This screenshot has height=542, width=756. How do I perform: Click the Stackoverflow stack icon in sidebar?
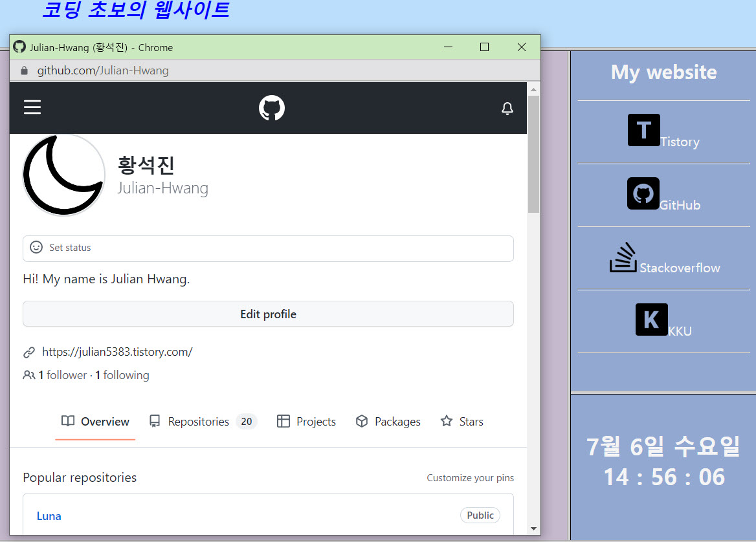pos(623,257)
